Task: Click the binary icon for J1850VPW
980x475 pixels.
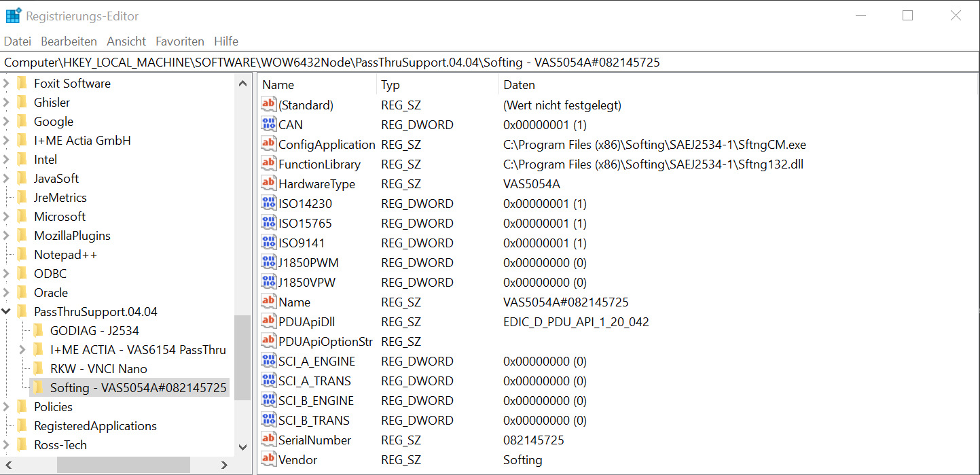Action: (269, 283)
